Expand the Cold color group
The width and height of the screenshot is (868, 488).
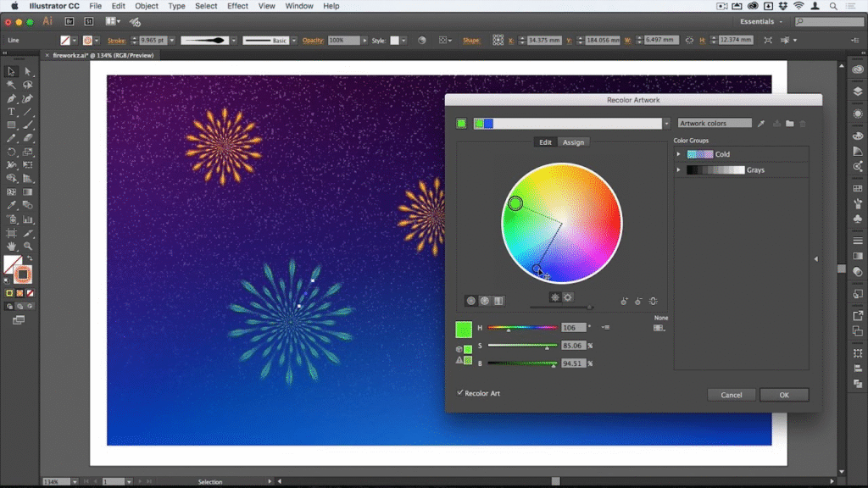tap(678, 154)
